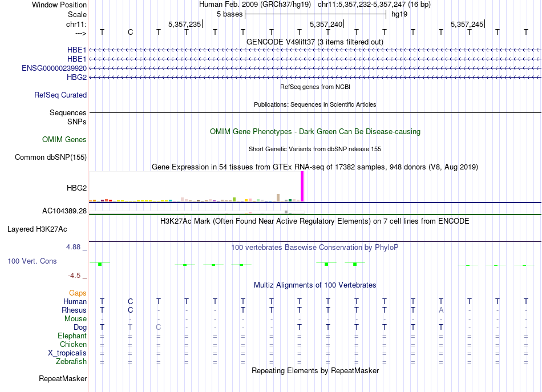Click the 'Publications: Sequences in Scientific Articles' title

[x=315, y=104]
